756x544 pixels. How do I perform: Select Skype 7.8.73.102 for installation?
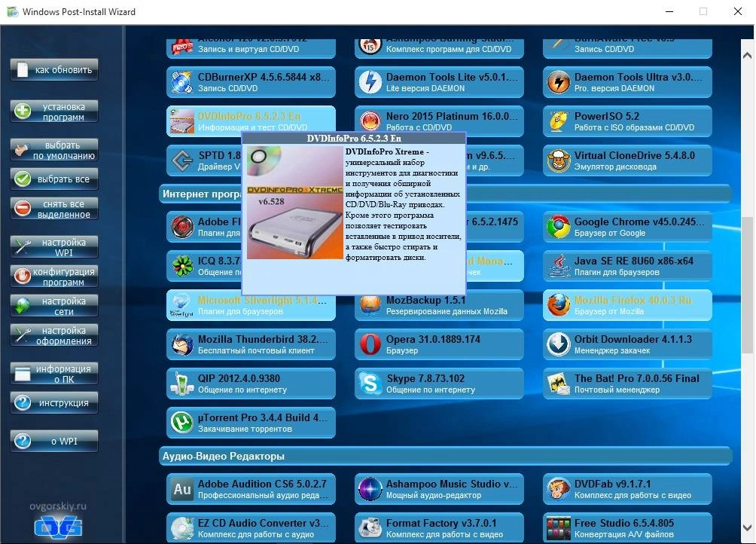[x=439, y=384]
